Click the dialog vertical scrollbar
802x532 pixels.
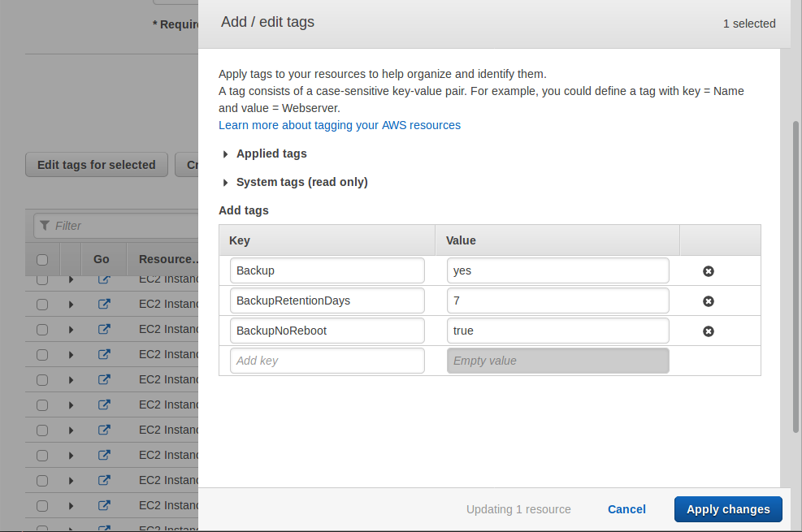(x=795, y=276)
